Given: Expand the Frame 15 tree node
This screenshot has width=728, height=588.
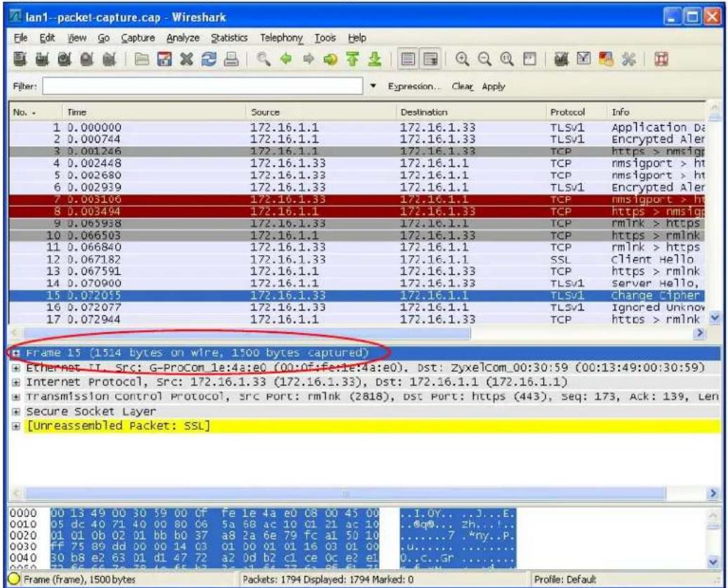Looking at the screenshot, I should (x=15, y=353).
